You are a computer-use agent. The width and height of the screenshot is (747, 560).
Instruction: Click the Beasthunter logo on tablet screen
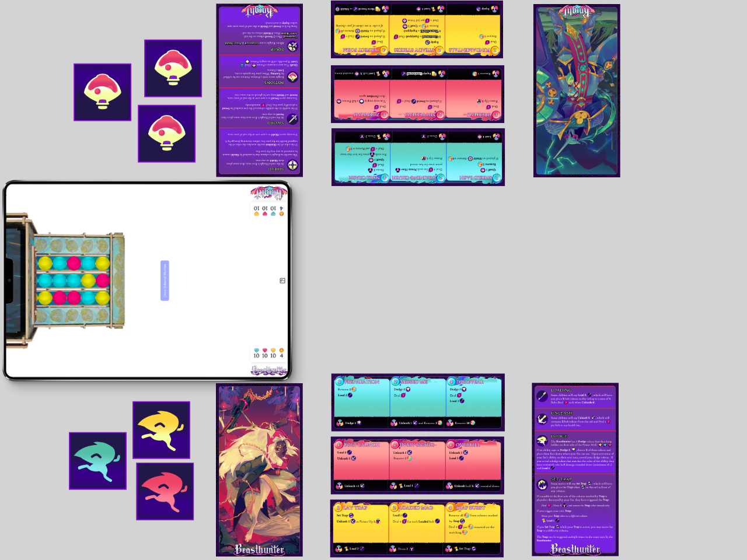(268, 370)
